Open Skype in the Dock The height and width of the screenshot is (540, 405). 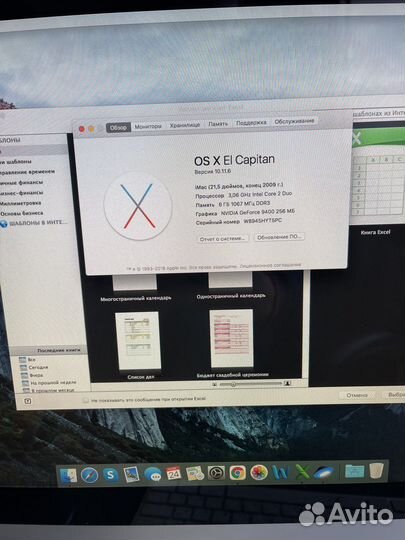pos(110,475)
